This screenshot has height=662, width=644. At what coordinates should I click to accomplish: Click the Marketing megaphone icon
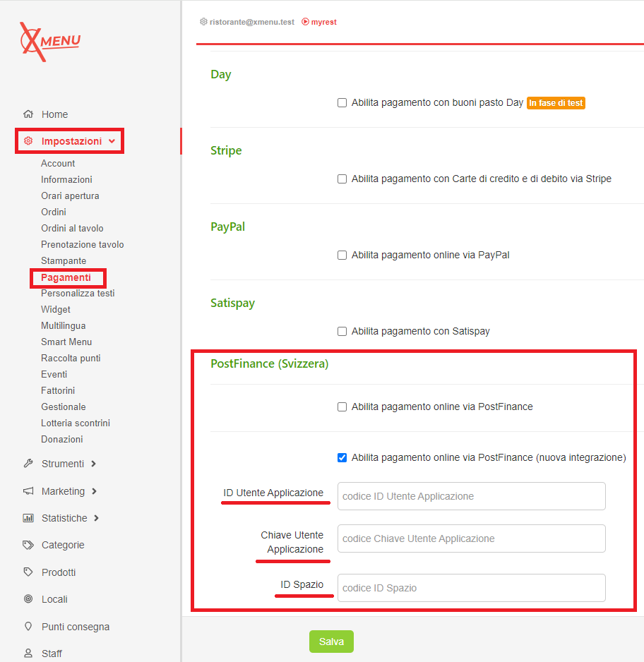point(28,491)
